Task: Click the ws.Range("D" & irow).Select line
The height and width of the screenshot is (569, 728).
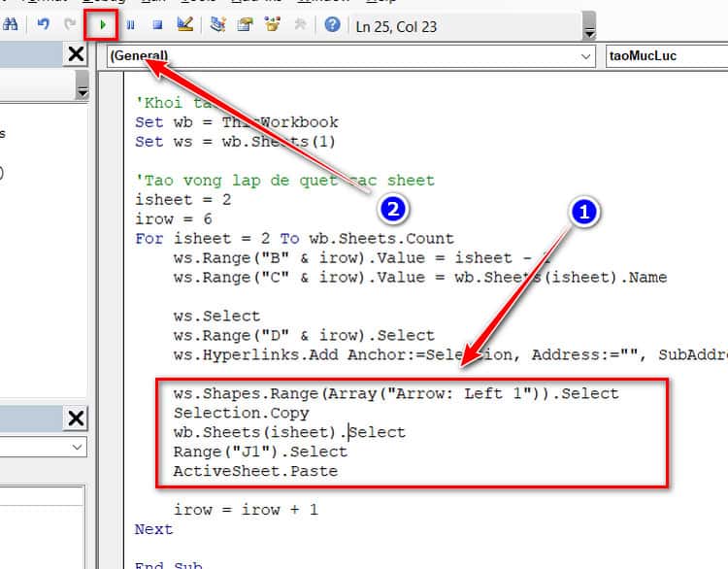Action: [304, 335]
